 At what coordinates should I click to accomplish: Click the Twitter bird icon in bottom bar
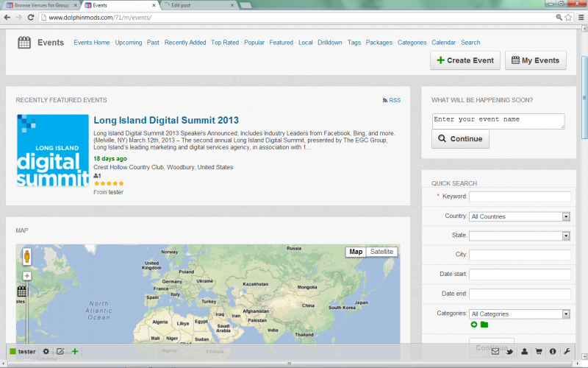pyautogui.click(x=509, y=352)
